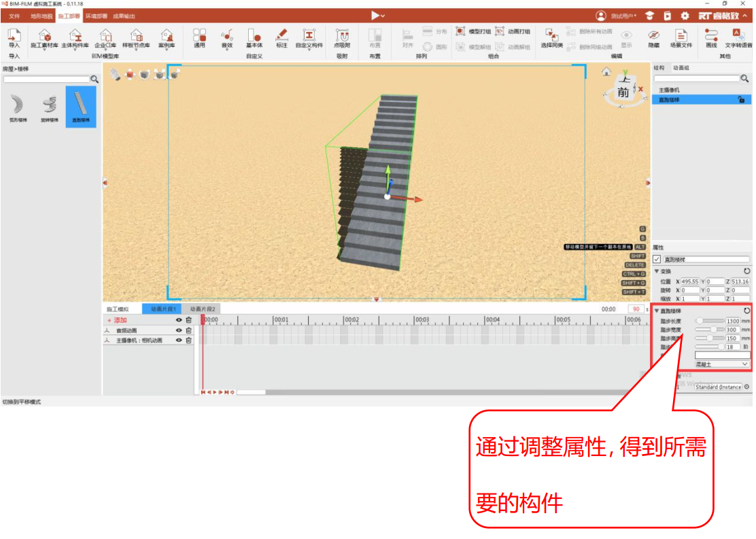Select the 旋转楼梯 spiral stair thumbnail
The height and width of the screenshot is (539, 756).
(x=49, y=108)
